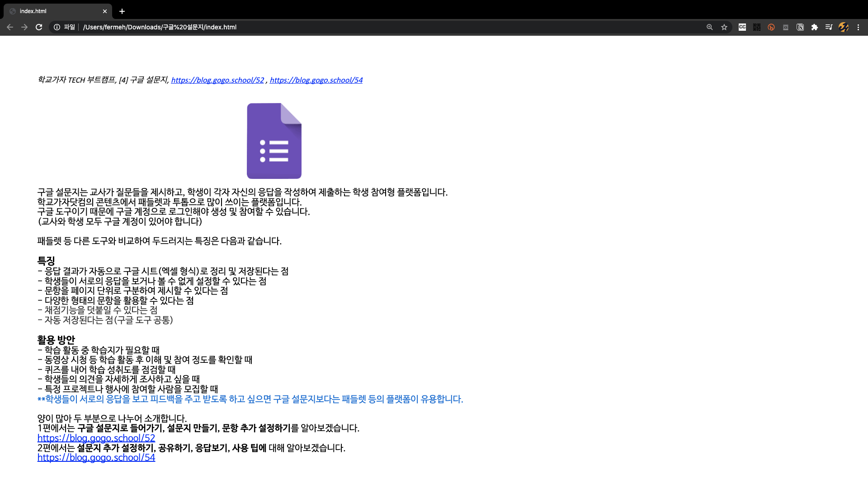Open the Extensions puzzle piece menu
The image size is (868, 488).
click(815, 27)
